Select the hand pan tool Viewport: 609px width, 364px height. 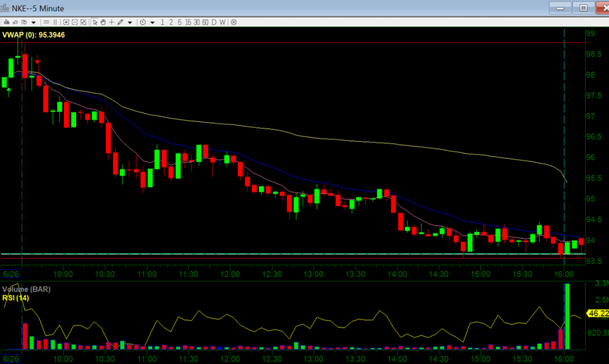(103, 22)
